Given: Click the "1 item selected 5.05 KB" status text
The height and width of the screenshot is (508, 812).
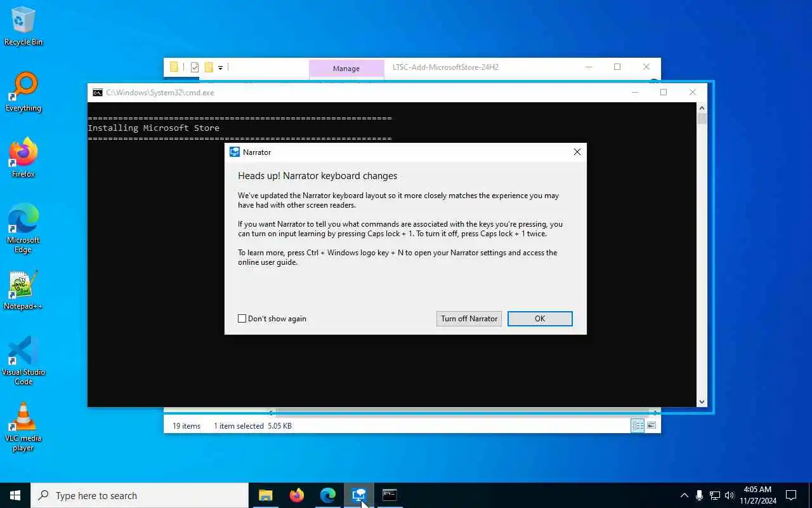Looking at the screenshot, I should coord(252,426).
